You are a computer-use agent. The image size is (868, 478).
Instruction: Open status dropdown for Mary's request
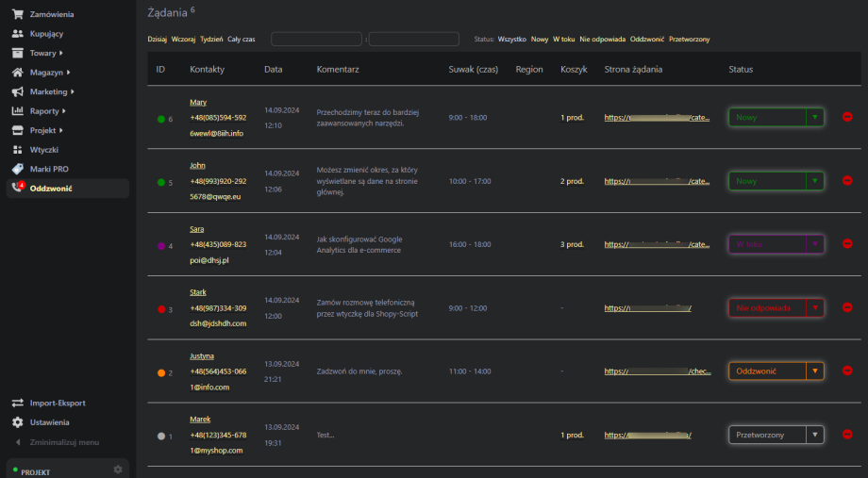click(776, 117)
